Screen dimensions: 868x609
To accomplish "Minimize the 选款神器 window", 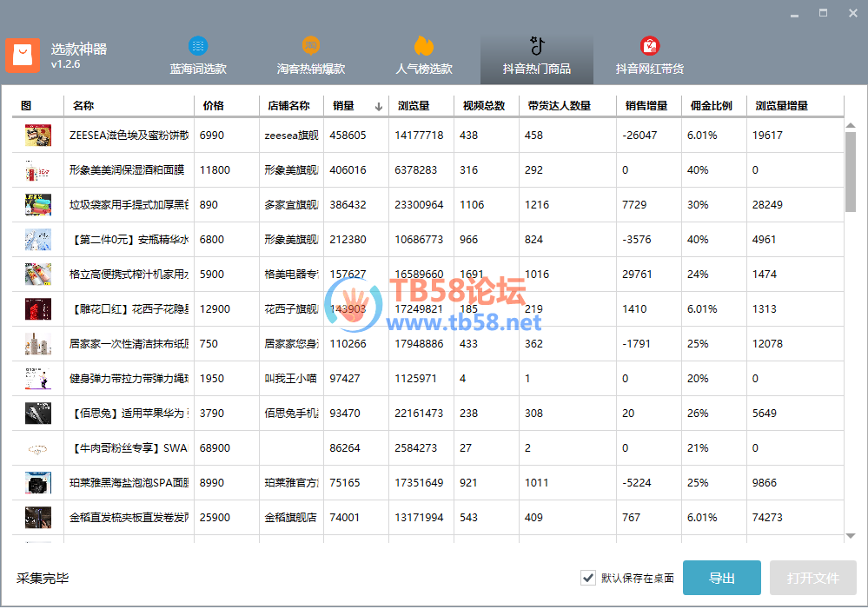I will point(794,14).
